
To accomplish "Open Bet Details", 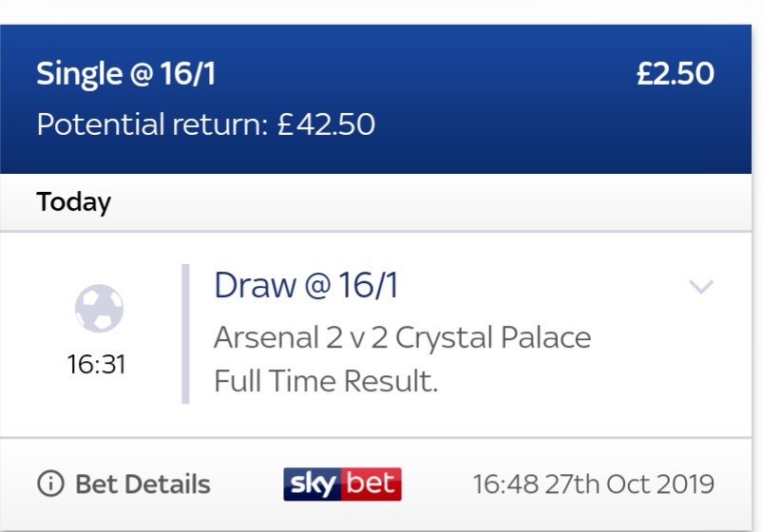I will point(124,484).
